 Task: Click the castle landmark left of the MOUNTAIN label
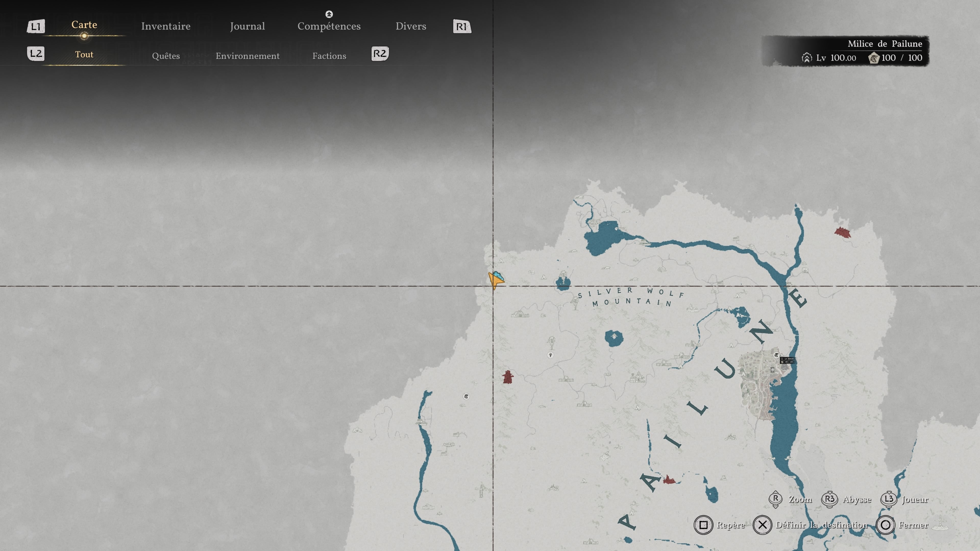click(520, 314)
